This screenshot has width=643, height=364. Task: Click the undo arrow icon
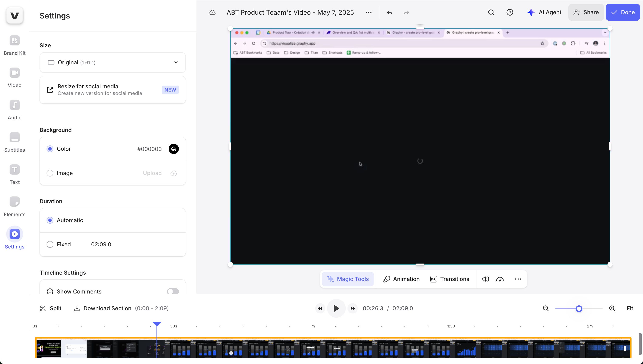389,13
